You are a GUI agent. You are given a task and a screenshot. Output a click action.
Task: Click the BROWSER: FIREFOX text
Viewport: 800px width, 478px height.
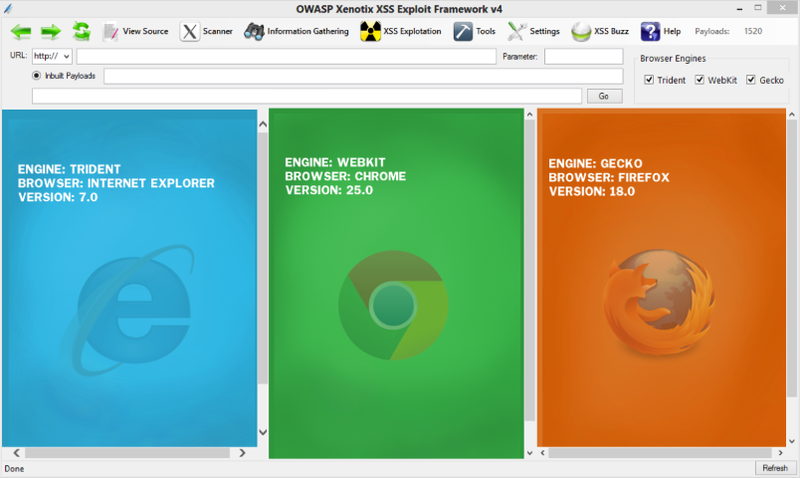click(x=609, y=178)
